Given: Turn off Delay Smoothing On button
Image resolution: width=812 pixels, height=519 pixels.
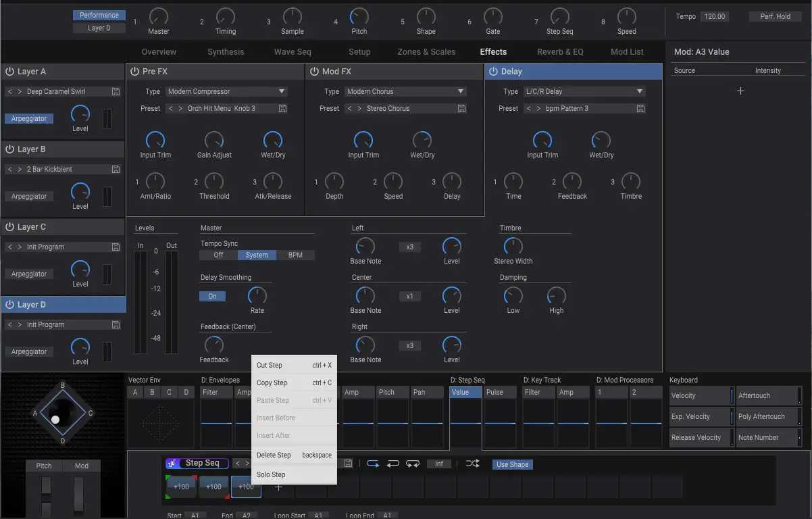Looking at the screenshot, I should click(212, 297).
